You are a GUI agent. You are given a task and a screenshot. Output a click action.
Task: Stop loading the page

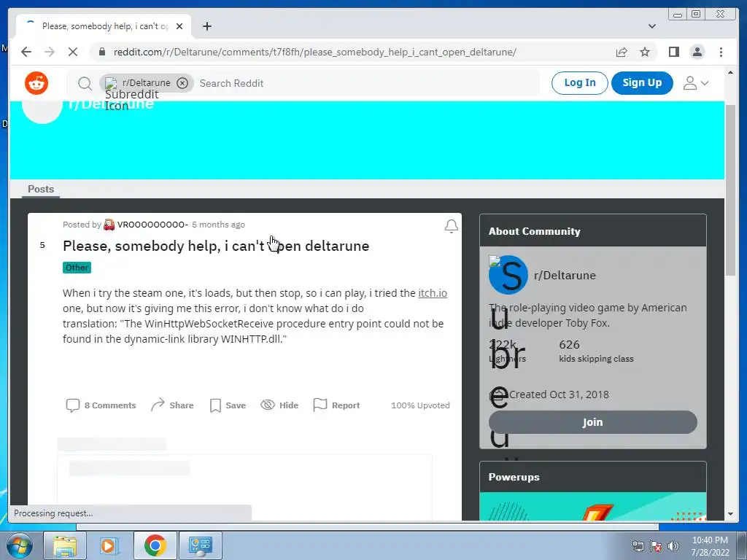(x=73, y=52)
